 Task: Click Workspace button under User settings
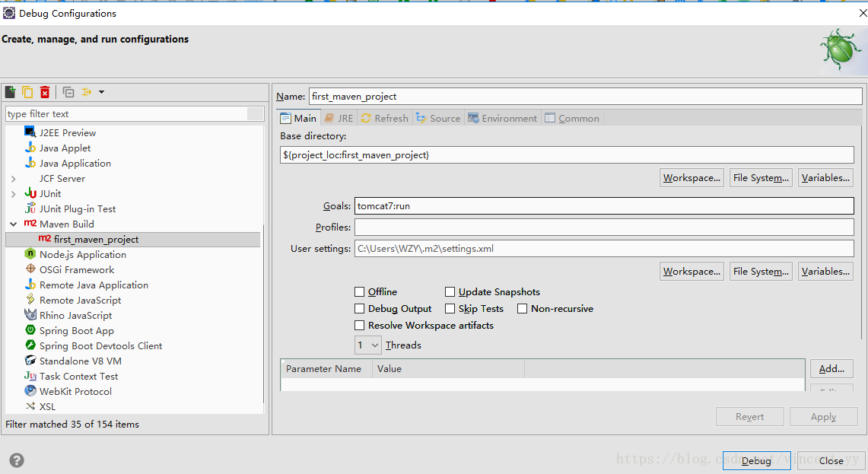click(x=692, y=272)
